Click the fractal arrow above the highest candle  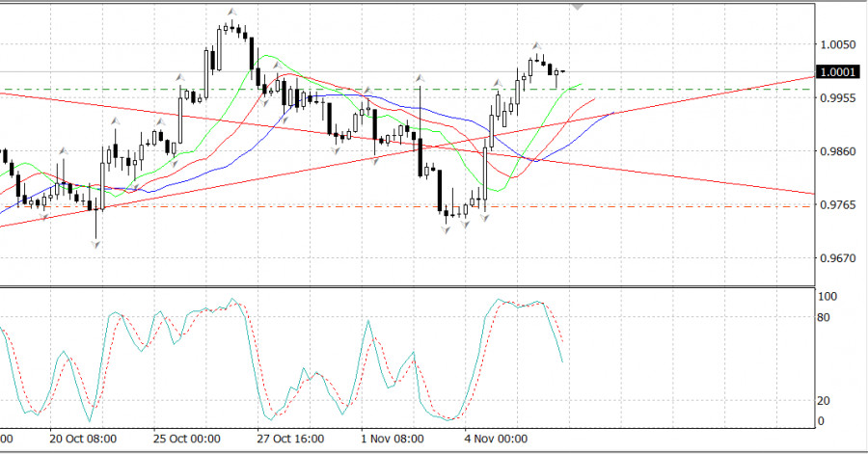point(232,12)
